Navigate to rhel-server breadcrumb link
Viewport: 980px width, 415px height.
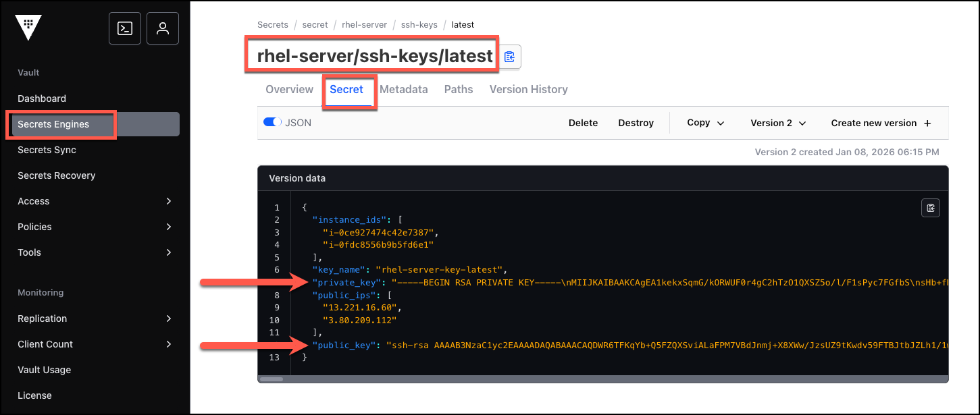point(365,24)
